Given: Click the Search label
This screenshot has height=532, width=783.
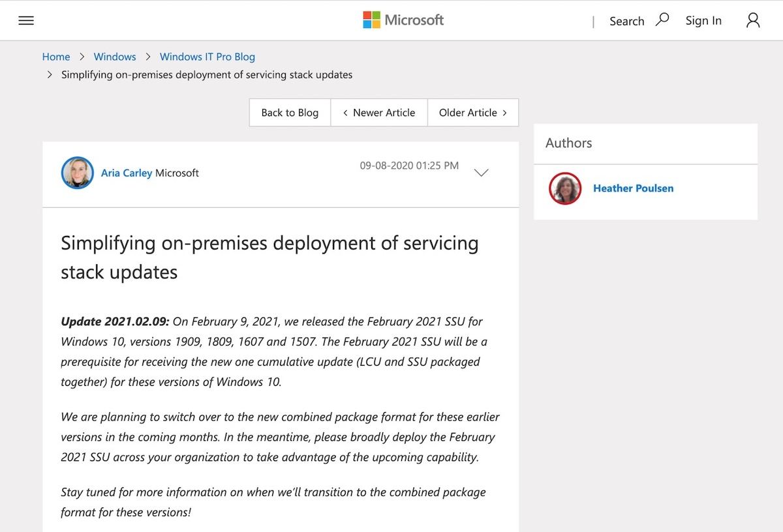Looking at the screenshot, I should (626, 21).
